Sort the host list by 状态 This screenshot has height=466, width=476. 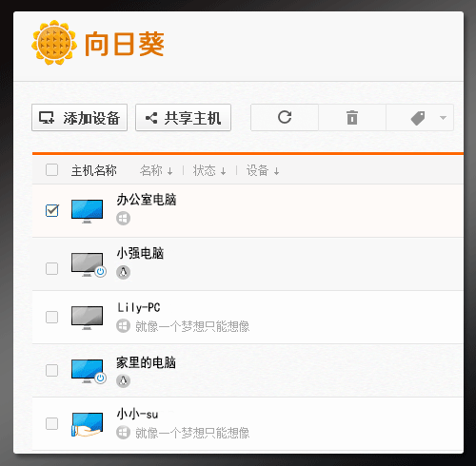point(209,170)
